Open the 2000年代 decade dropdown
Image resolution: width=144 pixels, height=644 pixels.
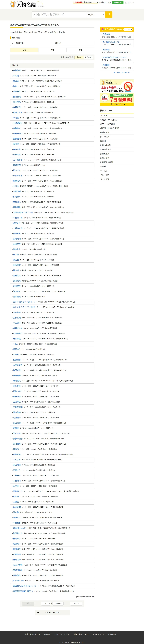tap(32, 43)
